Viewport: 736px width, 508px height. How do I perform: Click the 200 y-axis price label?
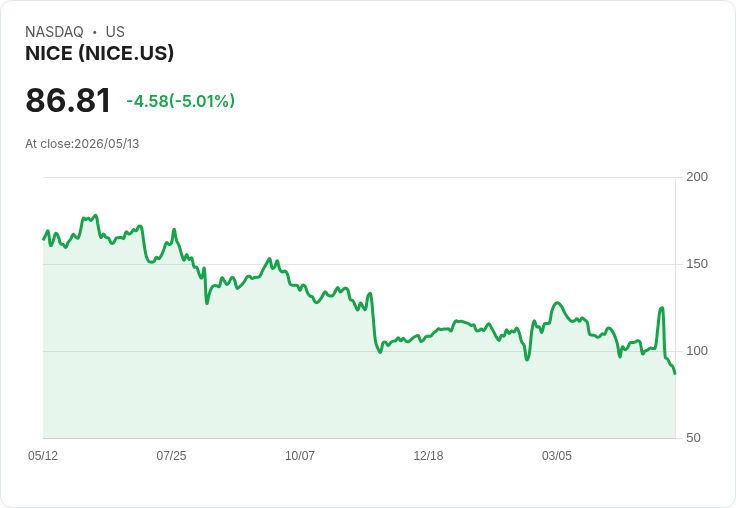click(x=697, y=177)
